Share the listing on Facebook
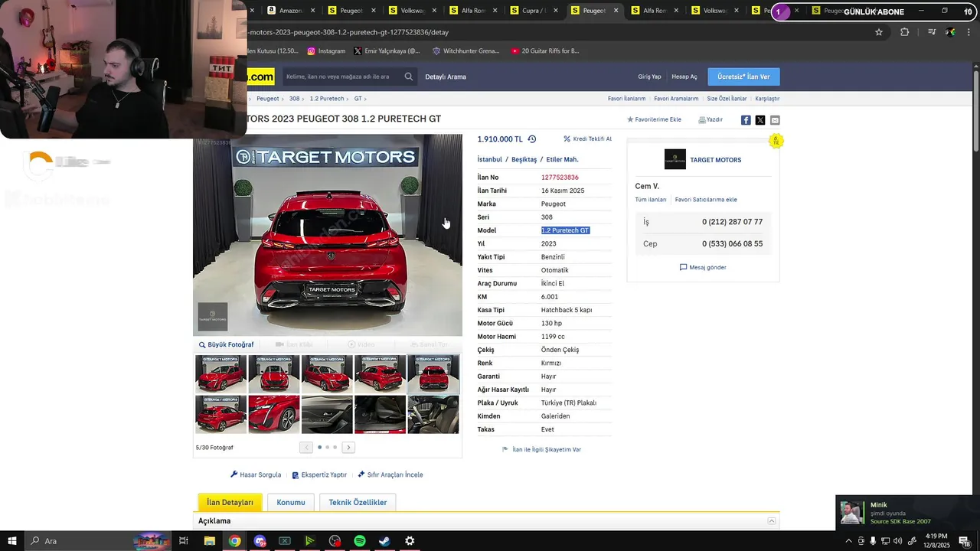The width and height of the screenshot is (980, 551). (x=746, y=120)
